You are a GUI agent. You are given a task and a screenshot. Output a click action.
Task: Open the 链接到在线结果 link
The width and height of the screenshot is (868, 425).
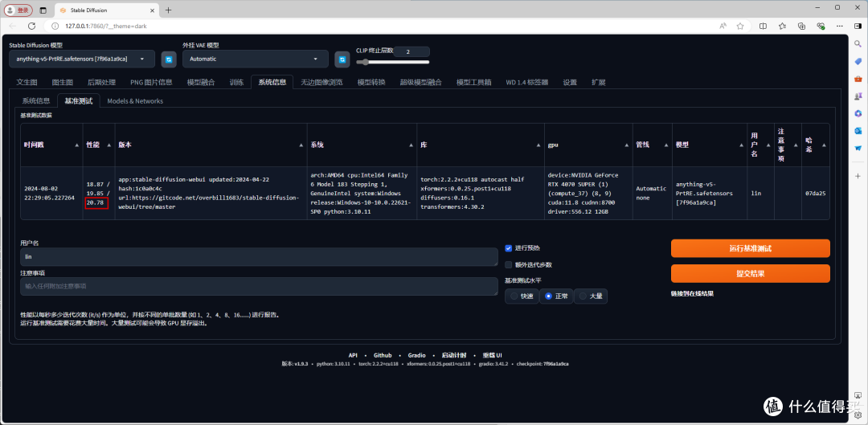(692, 294)
